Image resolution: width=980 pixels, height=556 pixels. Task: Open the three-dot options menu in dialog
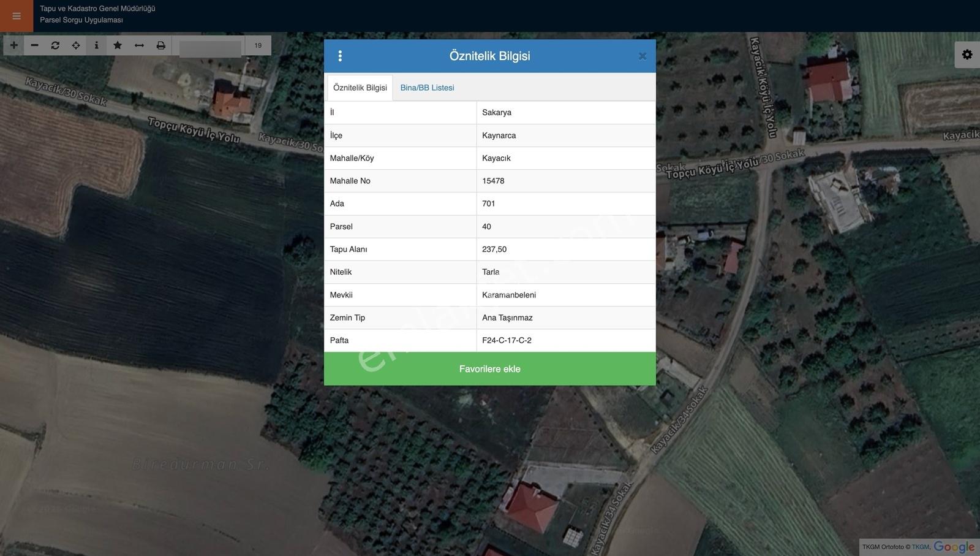coord(340,56)
